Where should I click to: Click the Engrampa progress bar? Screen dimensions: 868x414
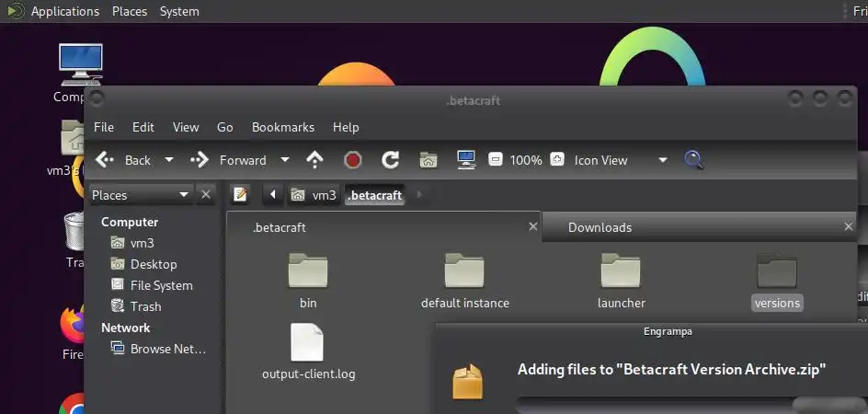[x=692, y=405]
